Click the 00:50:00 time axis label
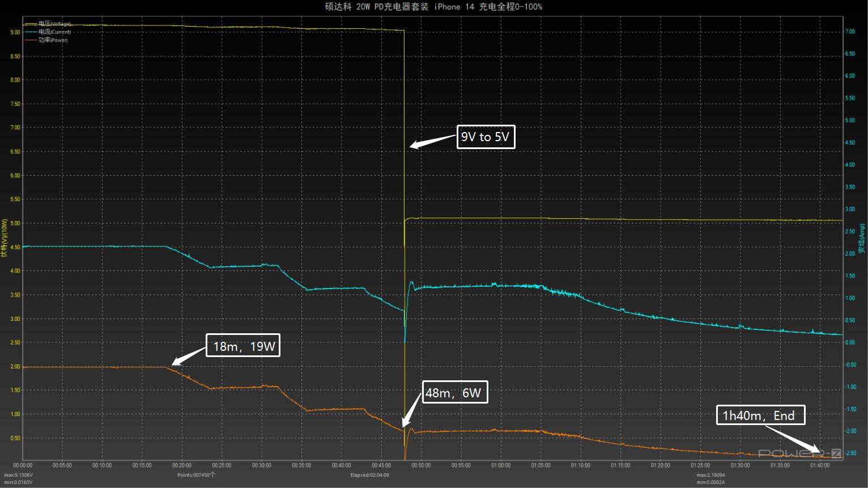868x488 pixels. pyautogui.click(x=422, y=465)
